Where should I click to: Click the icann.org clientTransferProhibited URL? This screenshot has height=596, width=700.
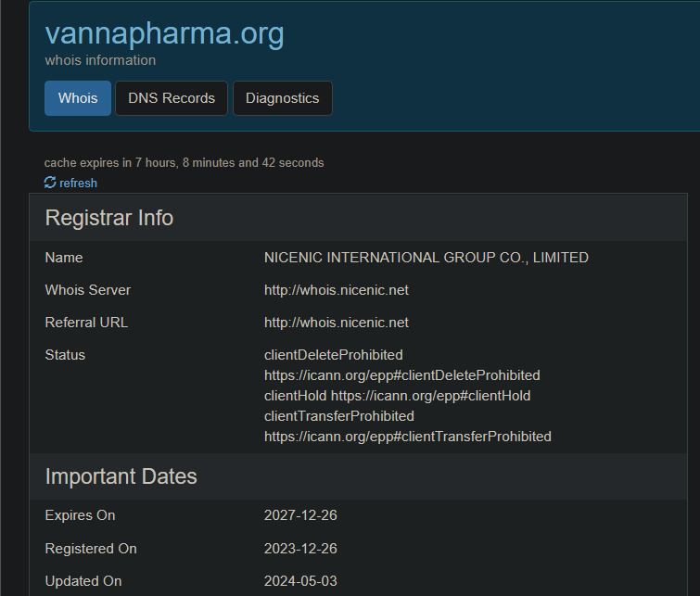click(x=407, y=436)
